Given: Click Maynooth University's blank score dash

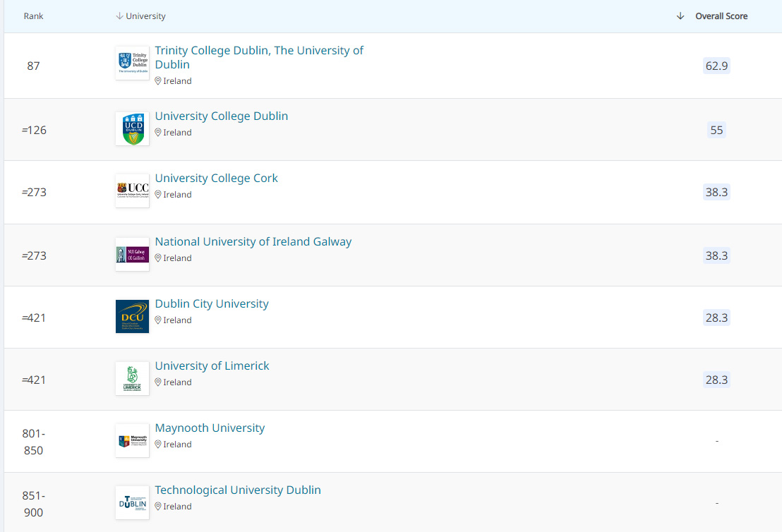Looking at the screenshot, I should pyautogui.click(x=717, y=441).
